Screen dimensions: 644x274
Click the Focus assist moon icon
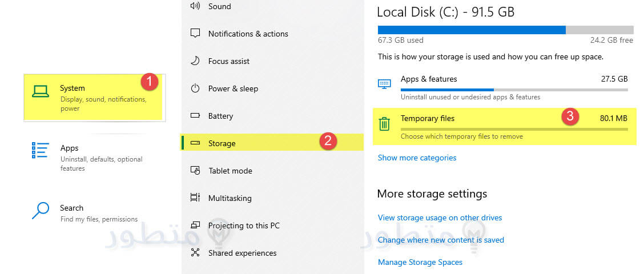tap(195, 61)
